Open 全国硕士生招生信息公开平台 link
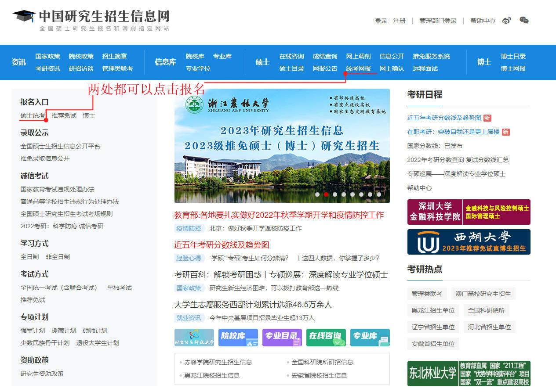 [x=60, y=146]
